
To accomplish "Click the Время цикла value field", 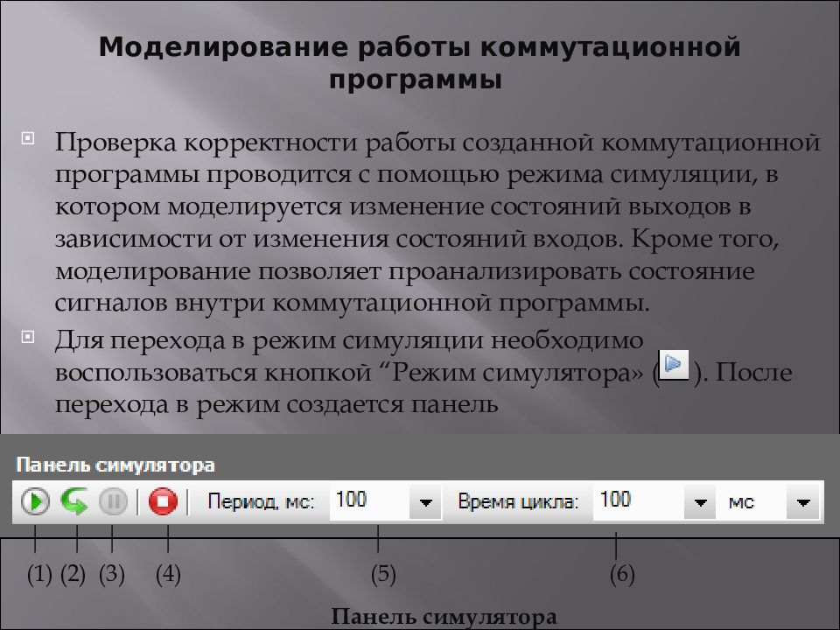I will tap(639, 502).
